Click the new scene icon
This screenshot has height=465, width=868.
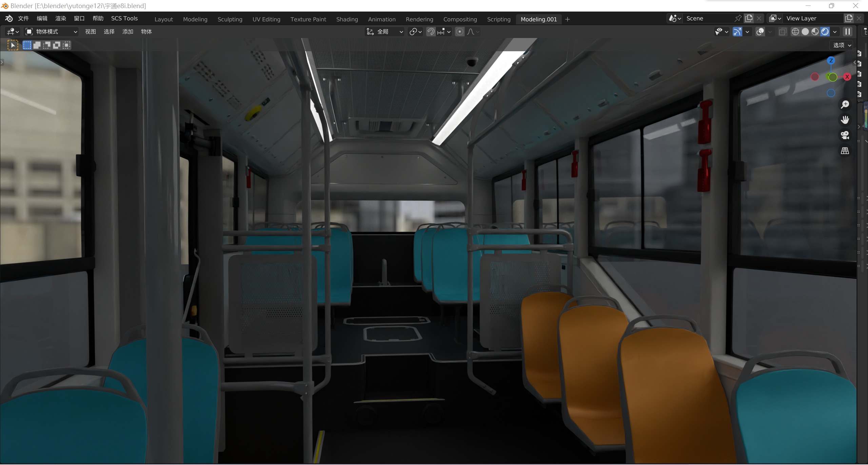click(749, 18)
